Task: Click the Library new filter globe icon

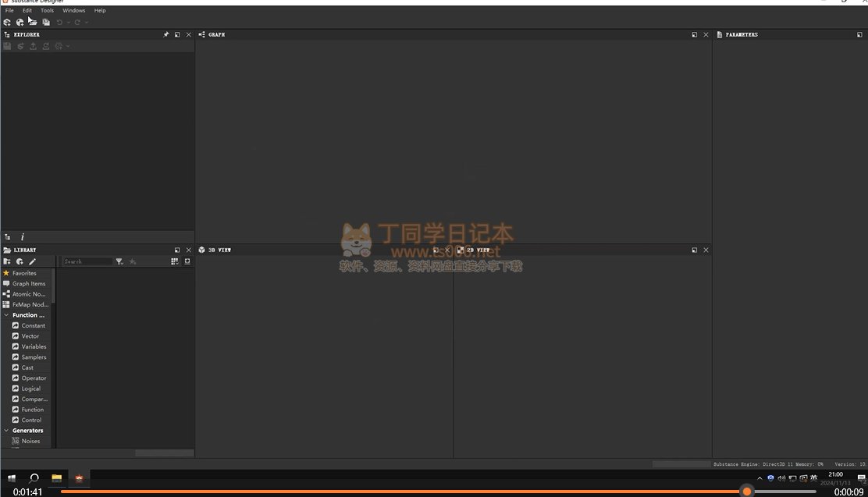Action: [x=20, y=261]
